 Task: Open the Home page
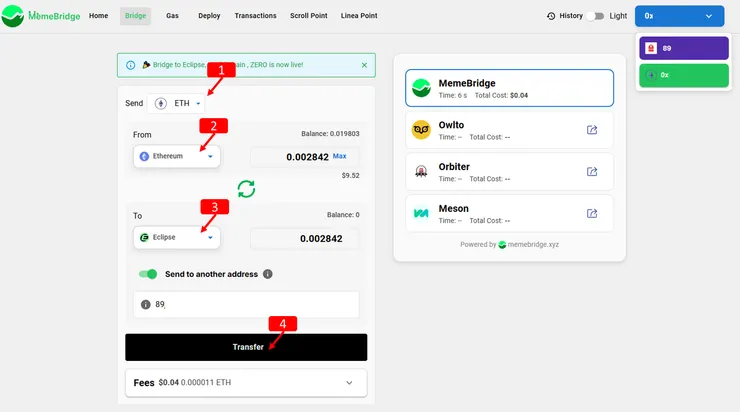pyautogui.click(x=98, y=16)
